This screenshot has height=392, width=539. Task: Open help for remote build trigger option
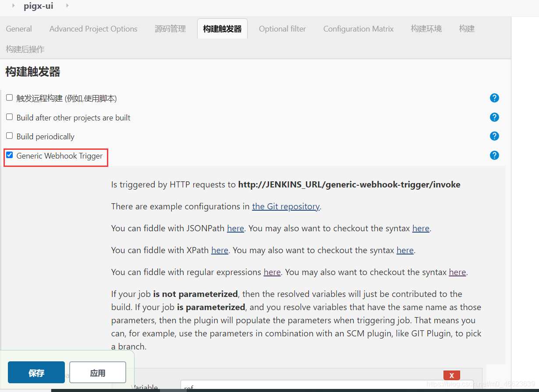pos(494,98)
